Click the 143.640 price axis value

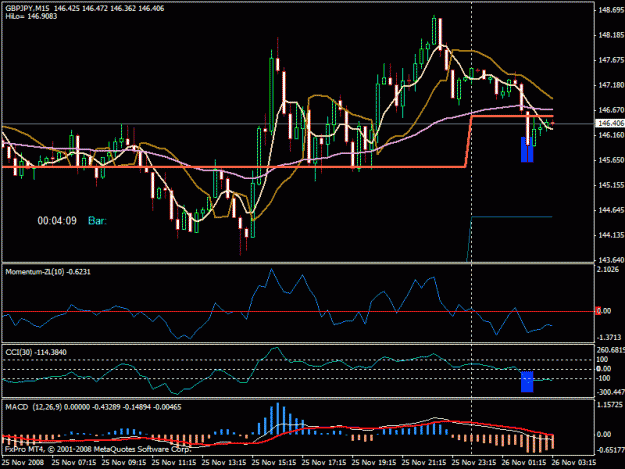611,260
